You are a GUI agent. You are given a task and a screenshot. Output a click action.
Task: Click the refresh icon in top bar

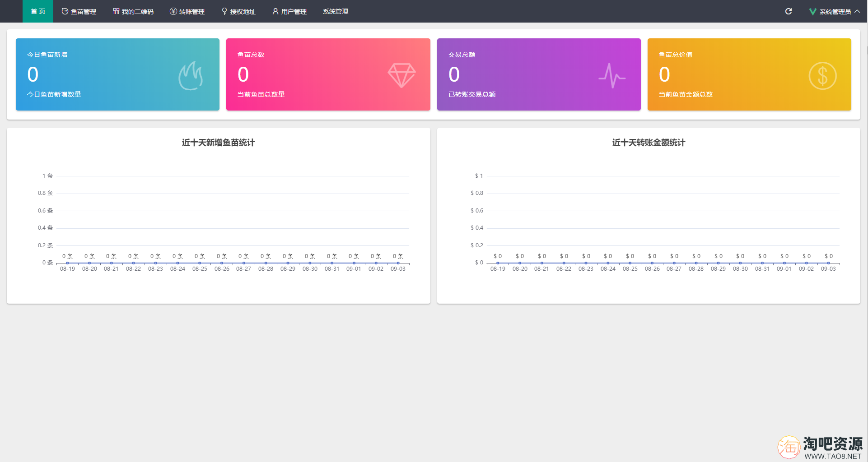pos(789,11)
